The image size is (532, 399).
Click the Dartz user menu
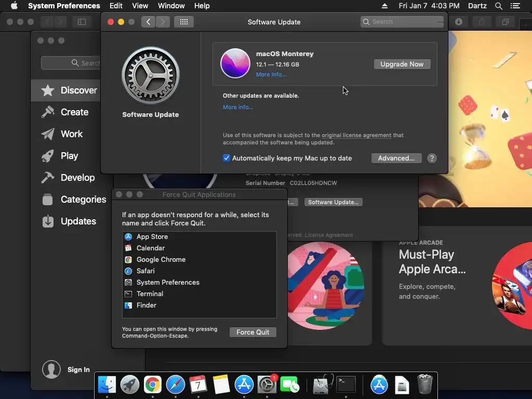477,6
